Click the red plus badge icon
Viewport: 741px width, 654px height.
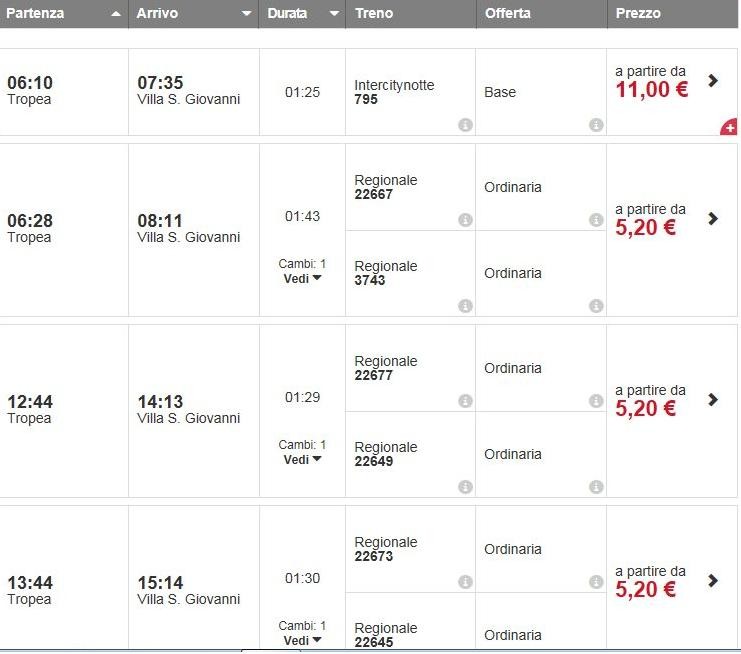point(729,127)
